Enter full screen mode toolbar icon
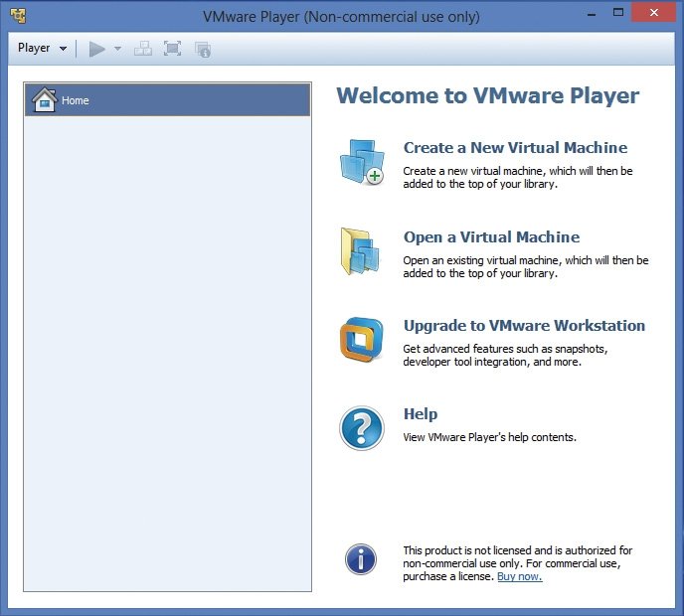Viewport: 684px width, 616px height. (x=172, y=49)
